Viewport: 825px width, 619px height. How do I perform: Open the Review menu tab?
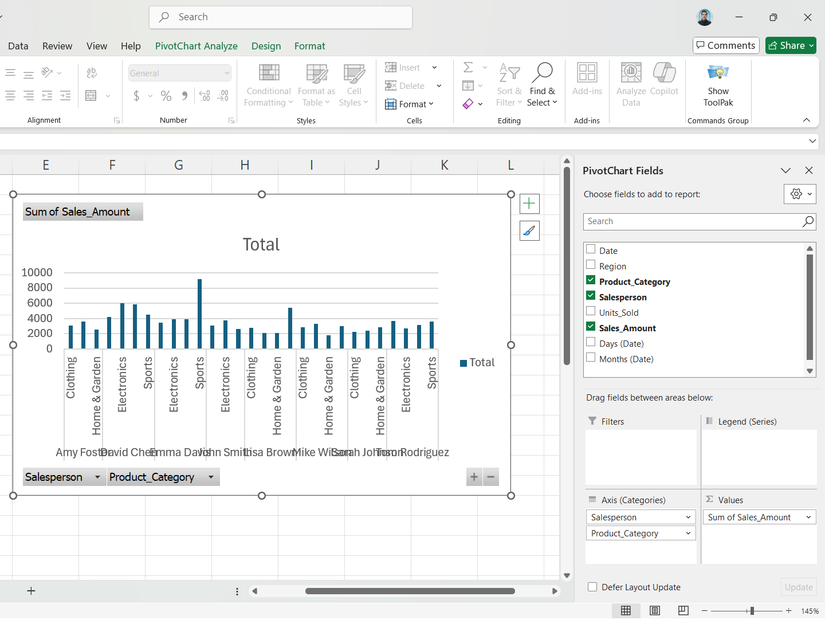coord(57,45)
